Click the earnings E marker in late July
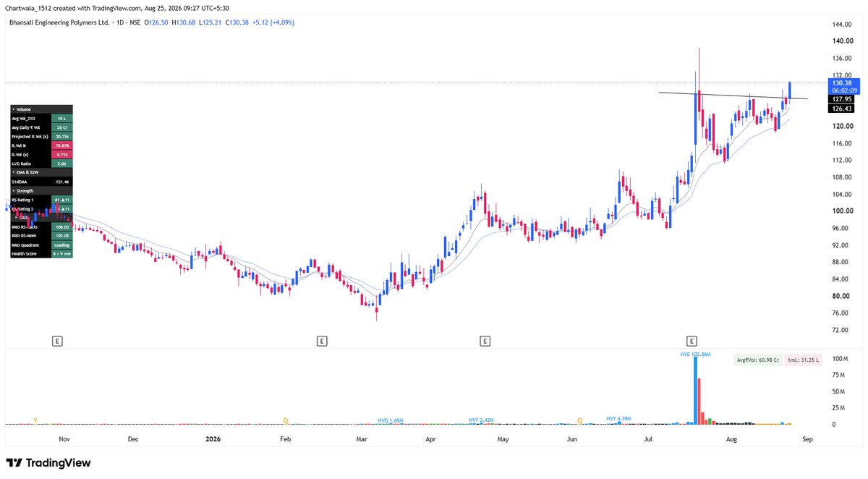The height and width of the screenshot is (479, 868). click(692, 340)
